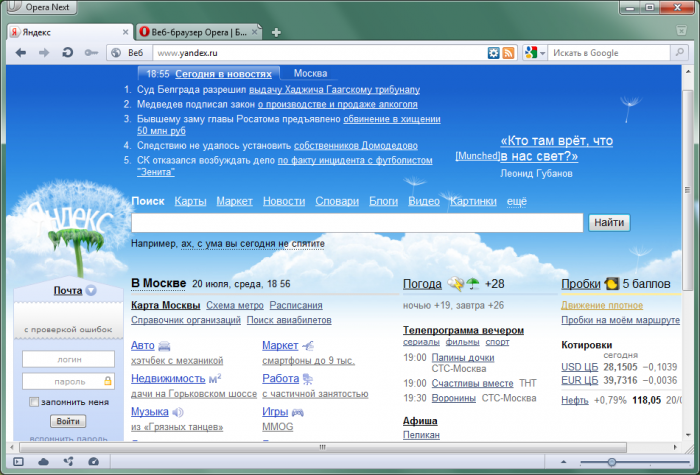This screenshot has height=475, width=700.
Task: Check the запомнить меня checkbox
Action: tap(34, 402)
